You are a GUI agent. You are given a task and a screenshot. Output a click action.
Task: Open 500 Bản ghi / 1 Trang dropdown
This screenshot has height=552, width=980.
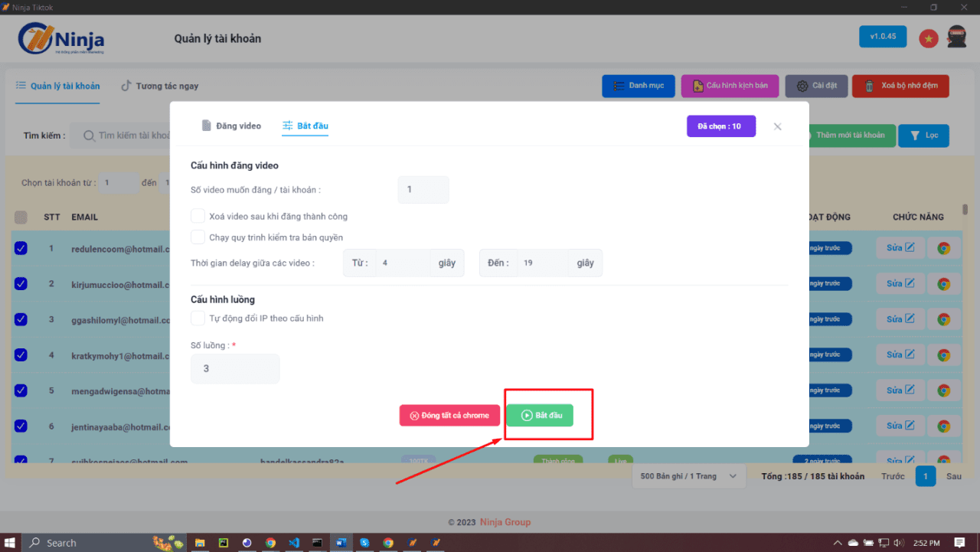click(688, 476)
